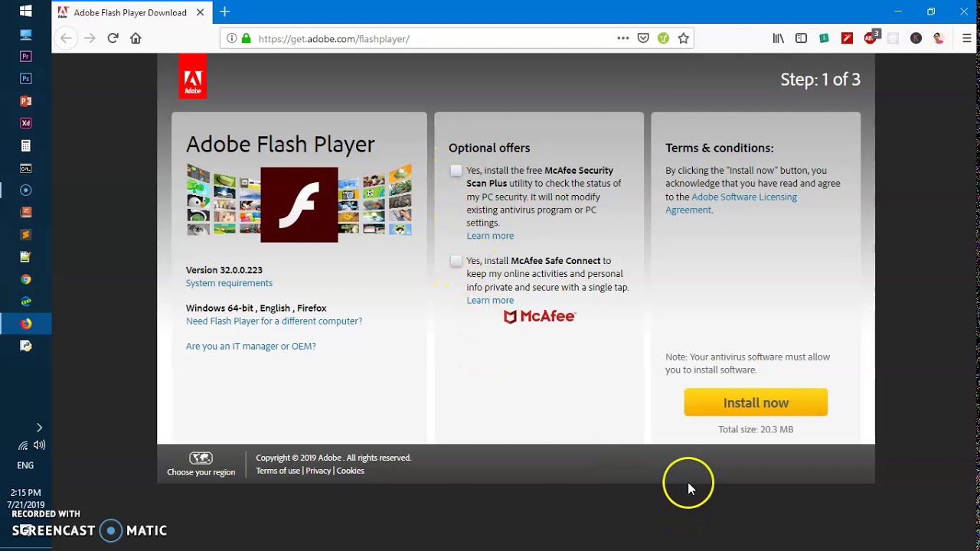The height and width of the screenshot is (551, 980).
Task: Open Adobe Software Licensing Agreement link
Action: 730,204
